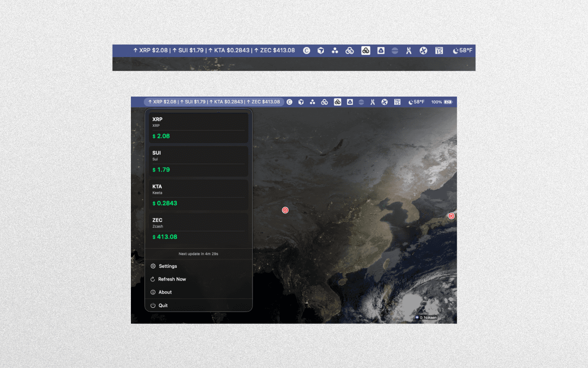Open the shutter-style menu bar icon
Image resolution: width=588 pixels, height=368 pixels.
(x=384, y=102)
